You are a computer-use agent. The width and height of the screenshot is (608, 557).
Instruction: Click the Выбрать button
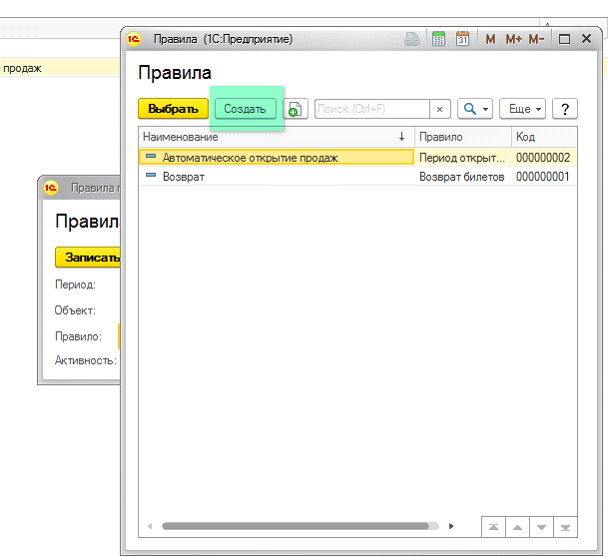[x=172, y=109]
